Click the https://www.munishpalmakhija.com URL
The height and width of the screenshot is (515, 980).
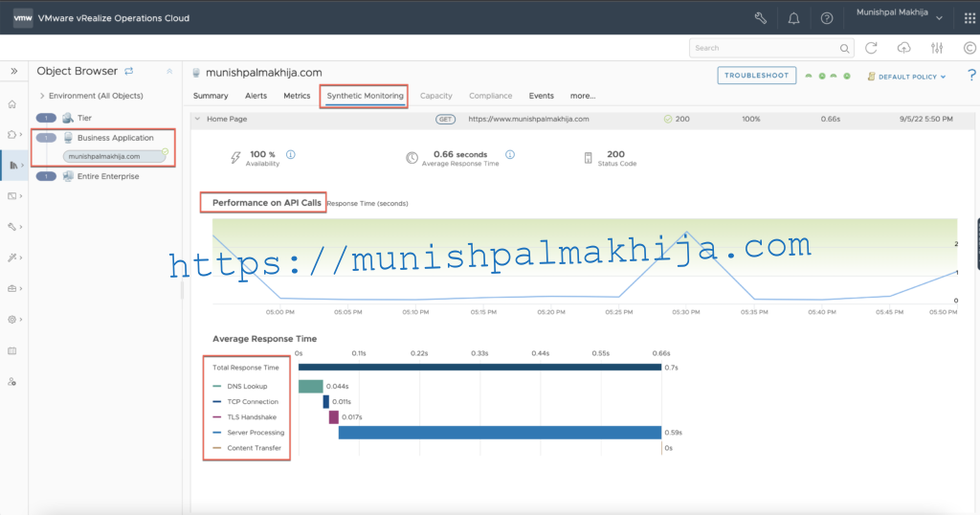point(528,119)
